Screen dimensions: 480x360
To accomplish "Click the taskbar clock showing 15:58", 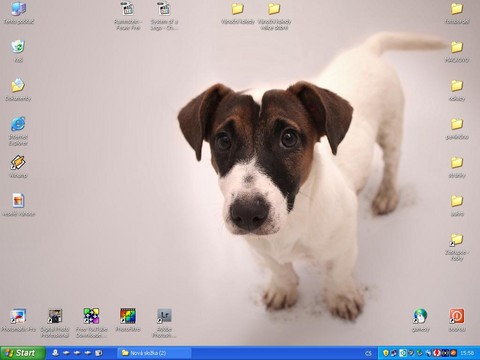I will point(467,353).
